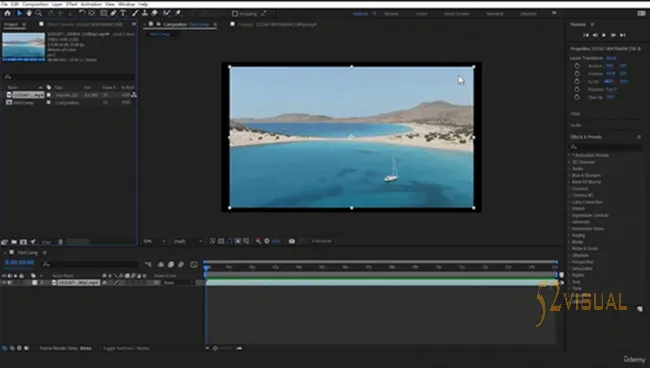Open the viewer resolution (Half) dropdown

point(188,241)
